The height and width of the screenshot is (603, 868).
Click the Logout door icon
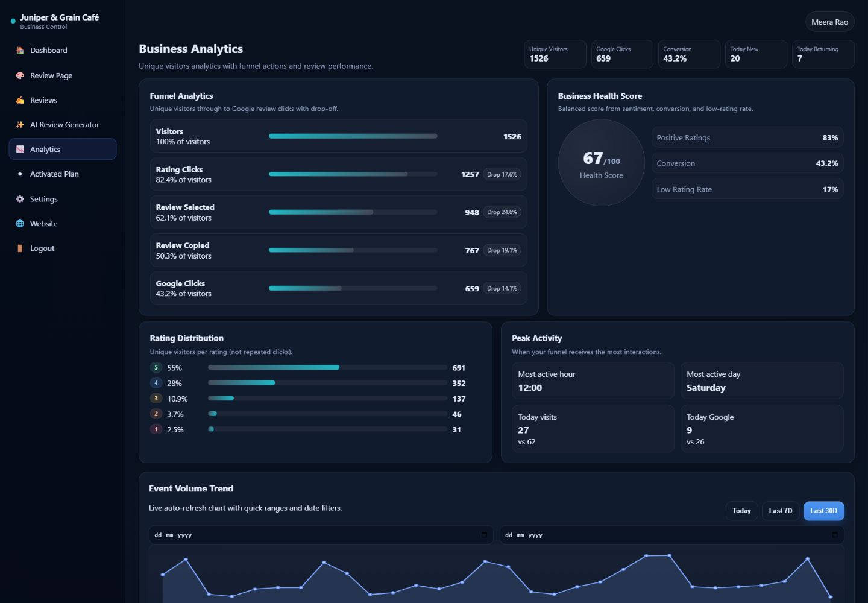(20, 248)
